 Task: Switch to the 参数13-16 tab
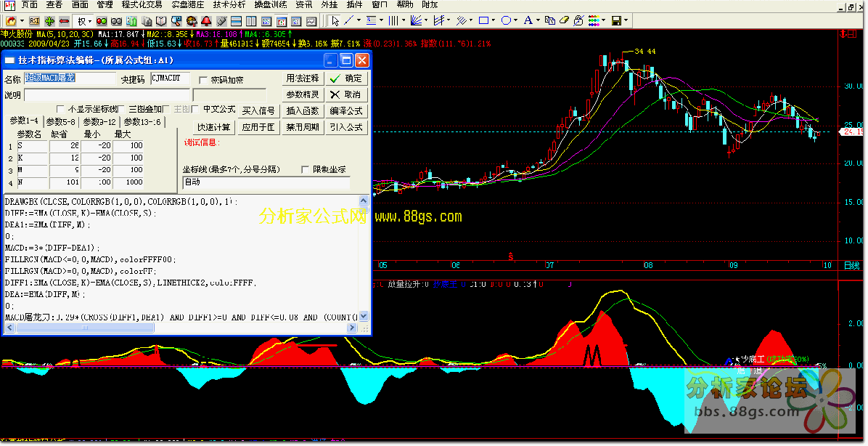[x=142, y=122]
